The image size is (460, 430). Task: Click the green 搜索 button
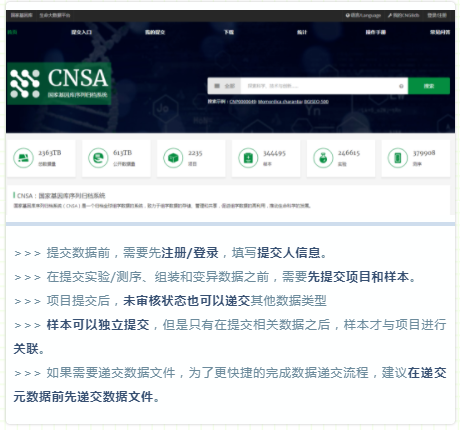tap(429, 86)
